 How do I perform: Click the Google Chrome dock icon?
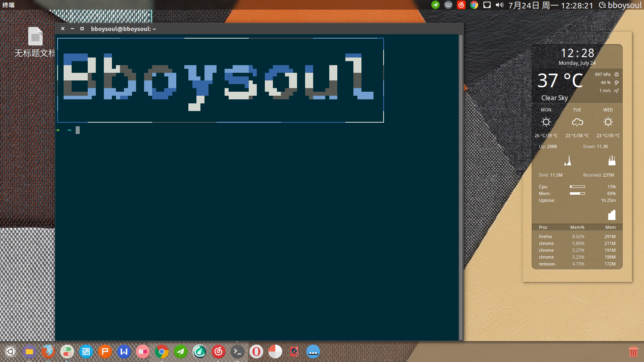[162, 352]
